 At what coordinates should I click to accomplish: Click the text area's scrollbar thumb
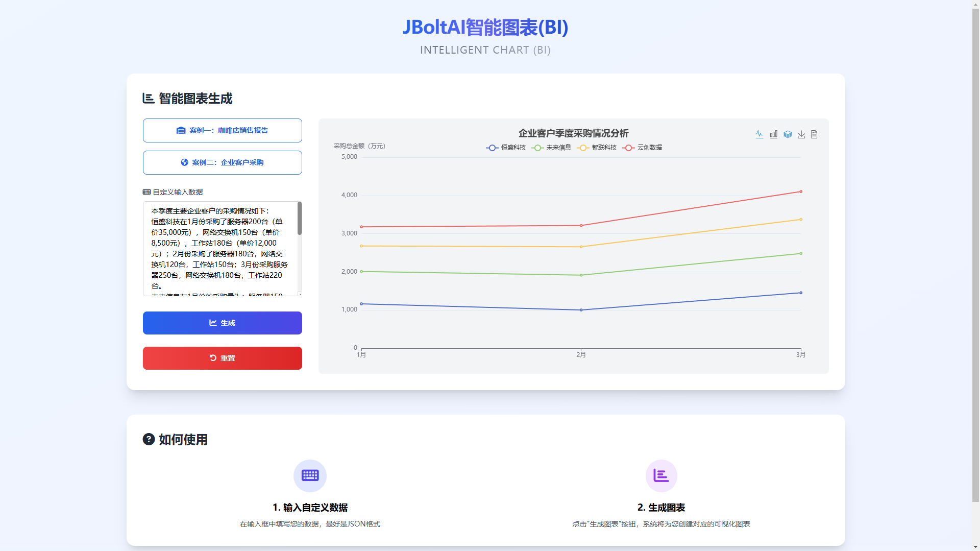pyautogui.click(x=300, y=218)
